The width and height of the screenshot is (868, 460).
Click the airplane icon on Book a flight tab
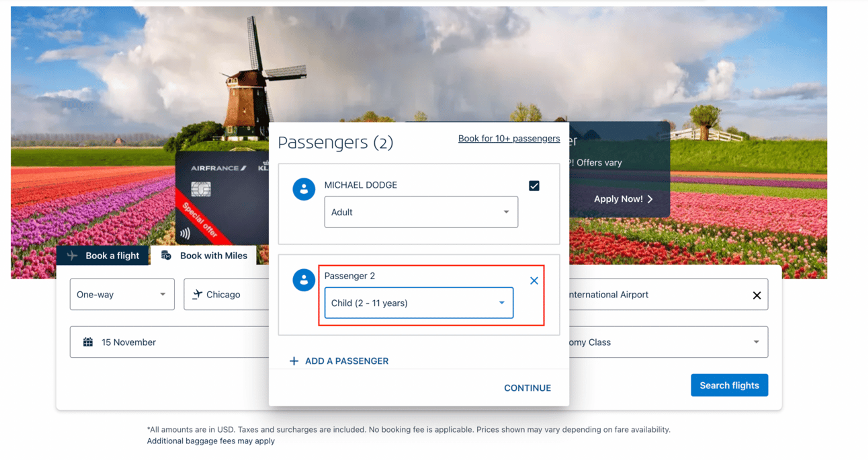[x=72, y=256]
